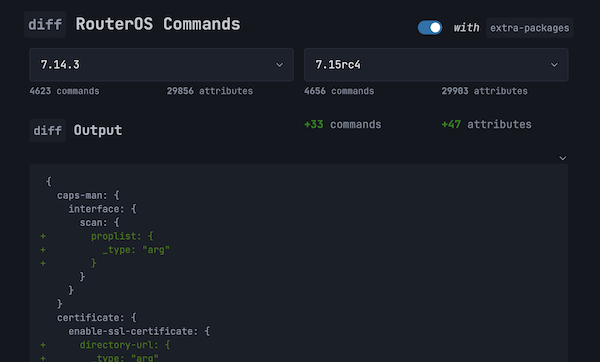The width and height of the screenshot is (600, 362).
Task: Click the 4656 commands count text
Action: point(339,91)
